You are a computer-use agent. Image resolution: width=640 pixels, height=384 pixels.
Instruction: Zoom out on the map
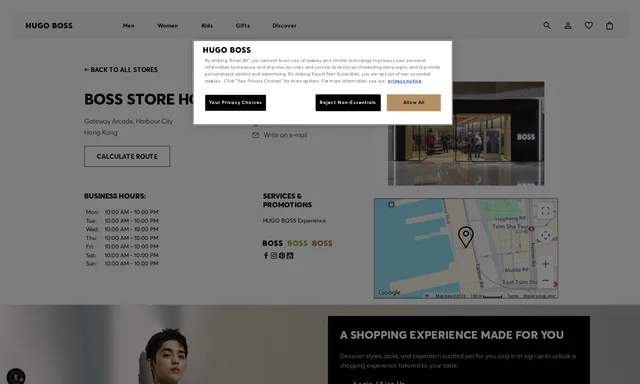tap(545, 280)
